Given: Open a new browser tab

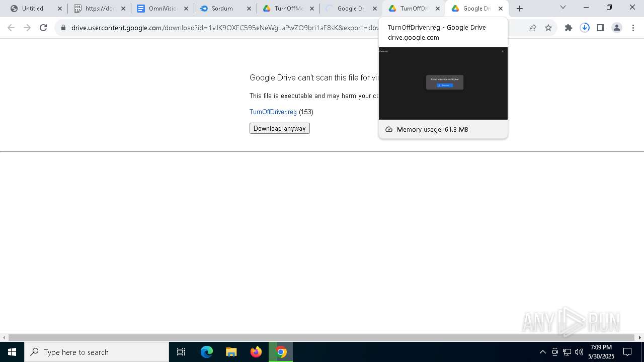Looking at the screenshot, I should 520,9.
